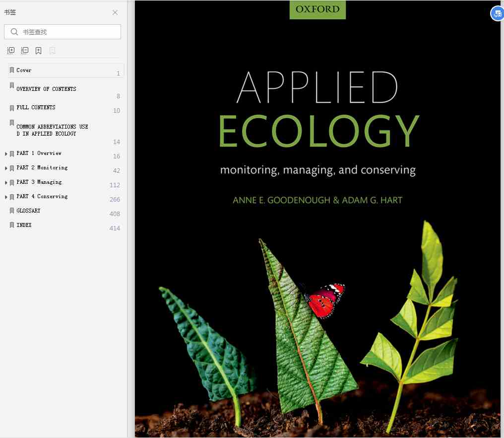504x438 pixels.
Task: Click page number 414 next to INDEX
Action: (115, 228)
